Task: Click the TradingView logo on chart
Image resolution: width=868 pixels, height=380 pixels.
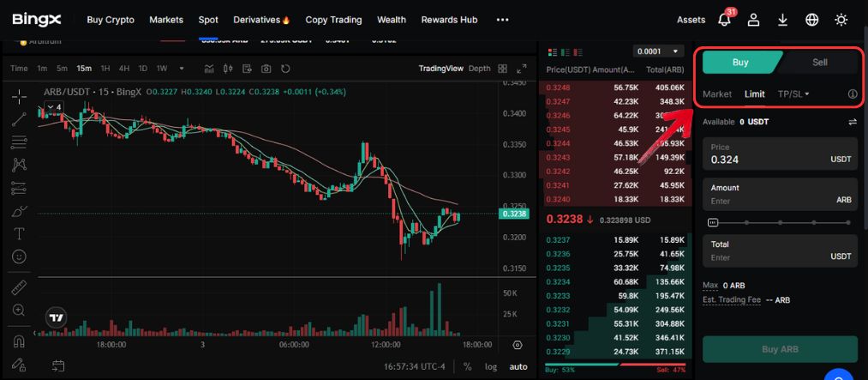Action: (x=57, y=318)
